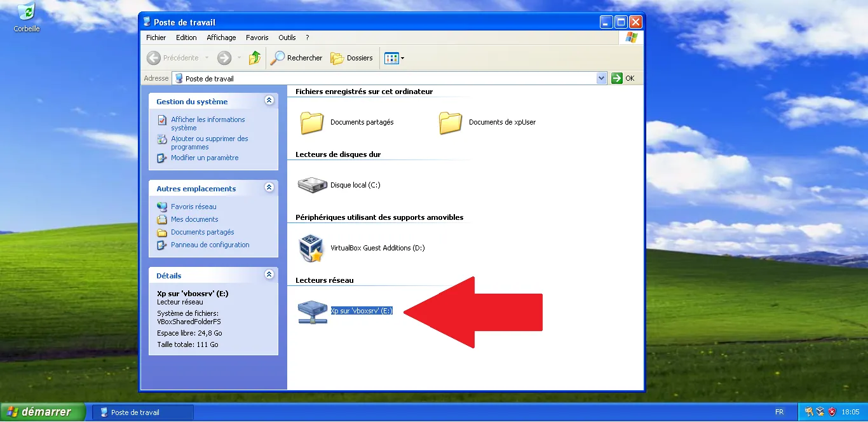
Task: Click the up-folder navigation icon
Action: click(254, 58)
